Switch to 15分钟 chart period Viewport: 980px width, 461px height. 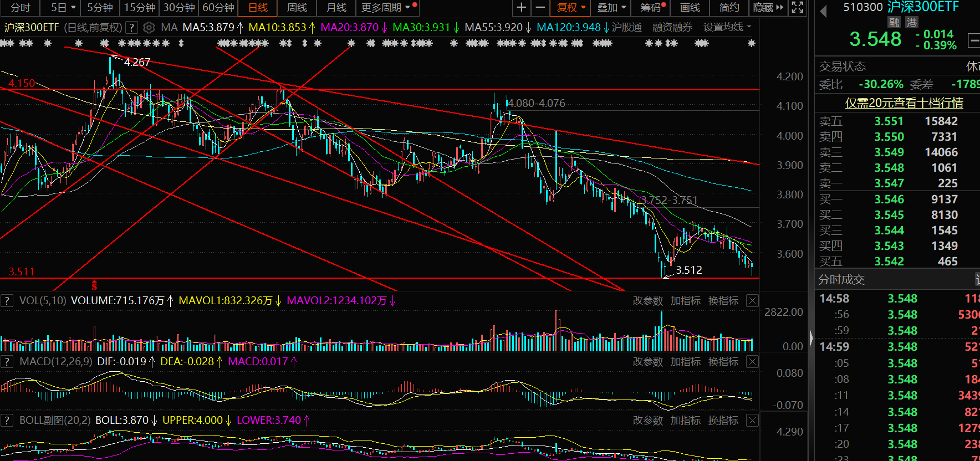[x=140, y=8]
